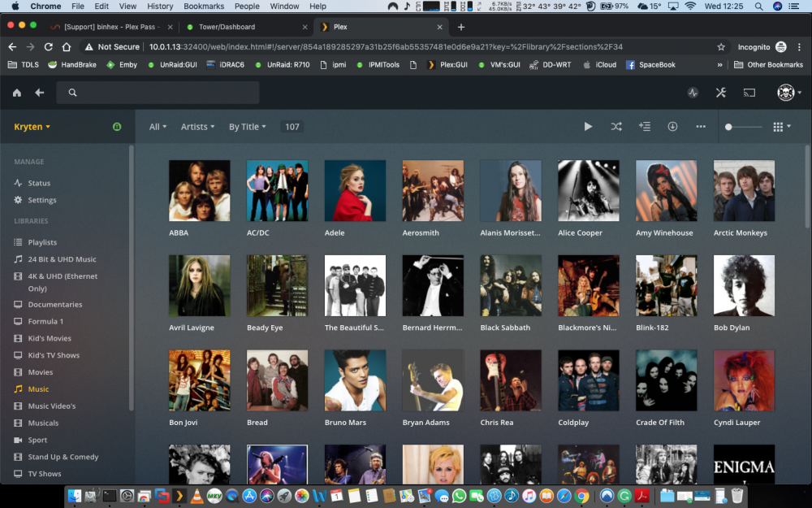Open the HandBrake bookmark

tap(72, 65)
